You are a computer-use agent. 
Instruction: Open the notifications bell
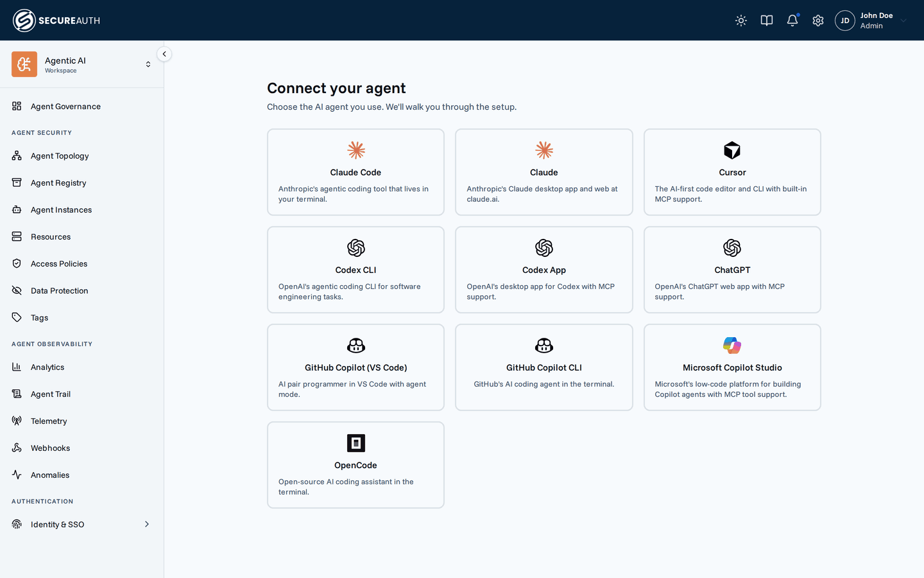click(x=792, y=21)
